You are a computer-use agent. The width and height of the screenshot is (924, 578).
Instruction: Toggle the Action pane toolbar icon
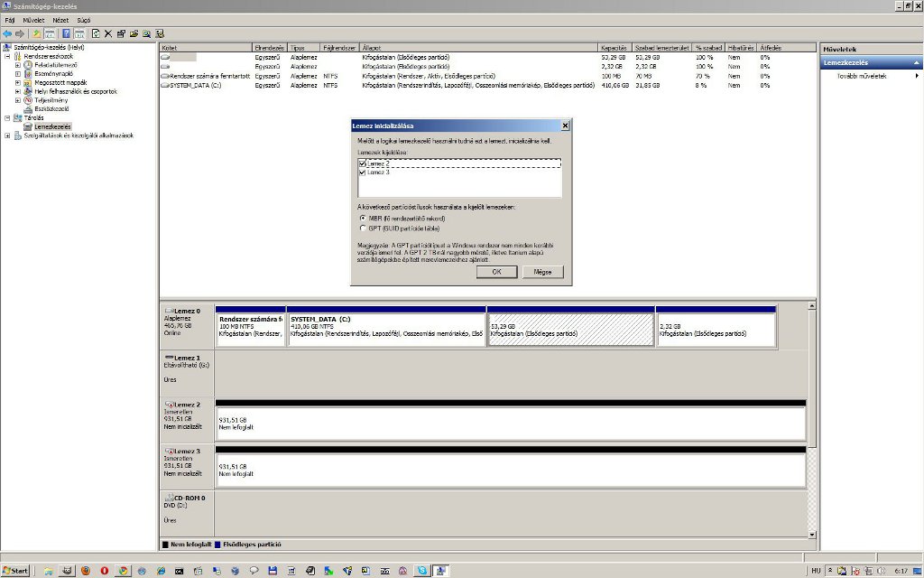click(x=79, y=33)
